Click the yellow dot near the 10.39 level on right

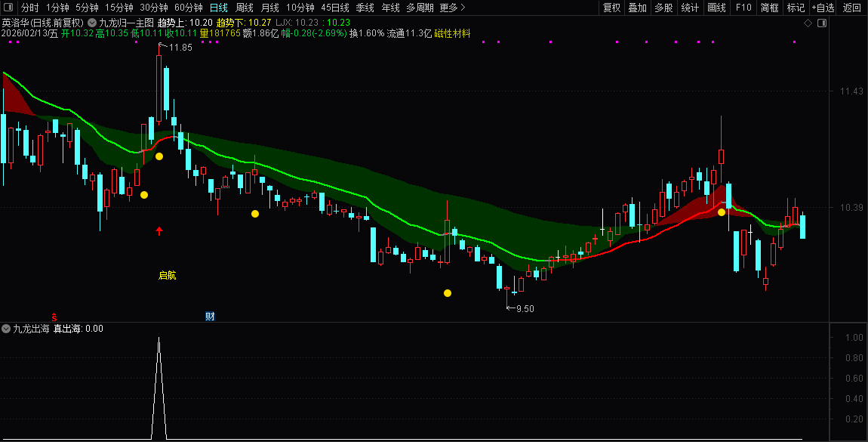pos(722,212)
